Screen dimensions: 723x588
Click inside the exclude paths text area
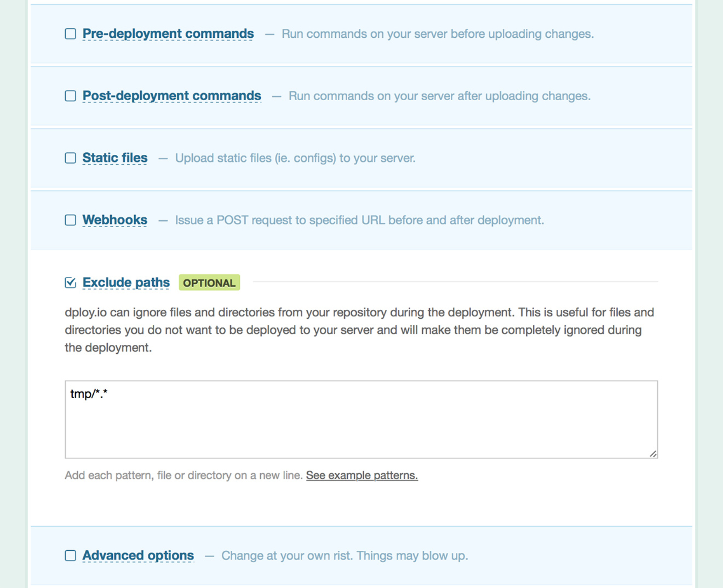click(x=361, y=419)
